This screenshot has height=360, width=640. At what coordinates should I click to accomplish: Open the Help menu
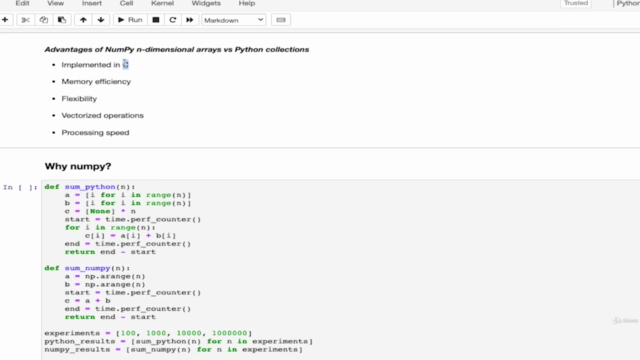247,3
